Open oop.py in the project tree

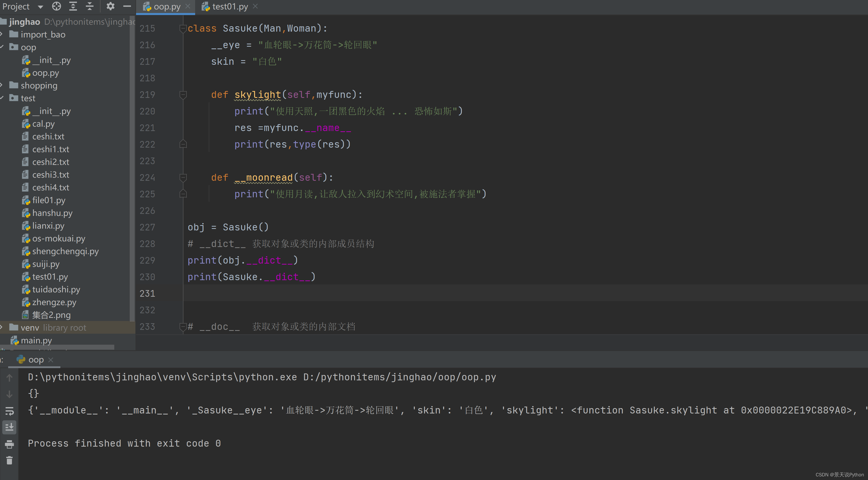pos(46,73)
